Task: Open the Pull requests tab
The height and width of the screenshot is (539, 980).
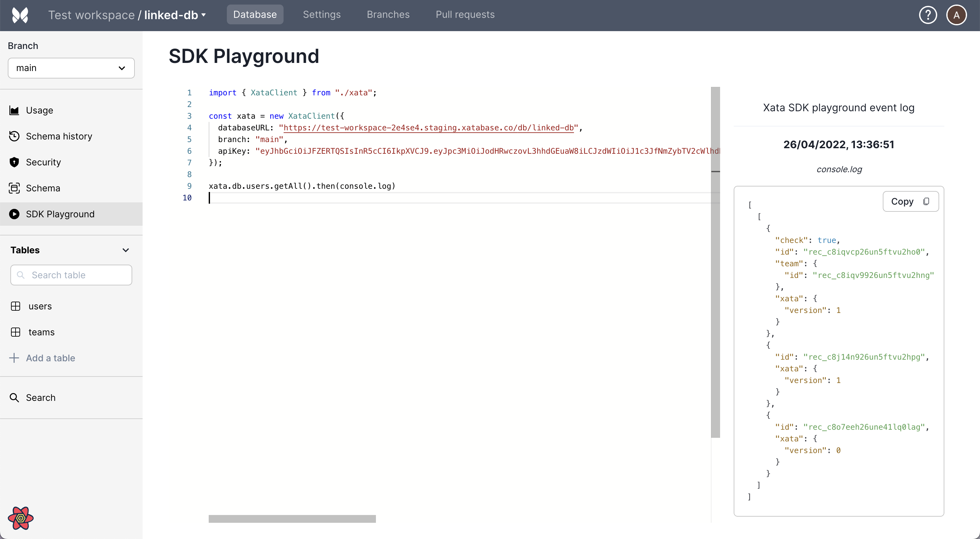Action: 465,15
